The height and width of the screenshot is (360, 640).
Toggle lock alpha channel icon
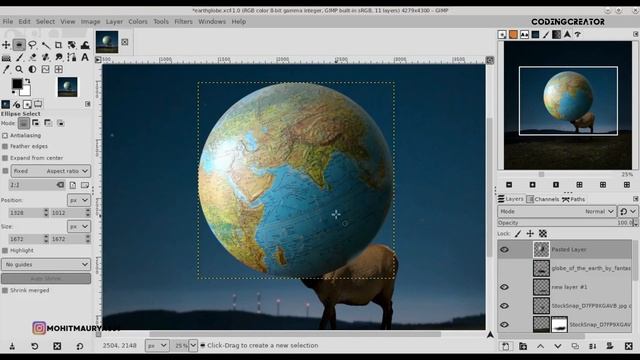(543, 233)
